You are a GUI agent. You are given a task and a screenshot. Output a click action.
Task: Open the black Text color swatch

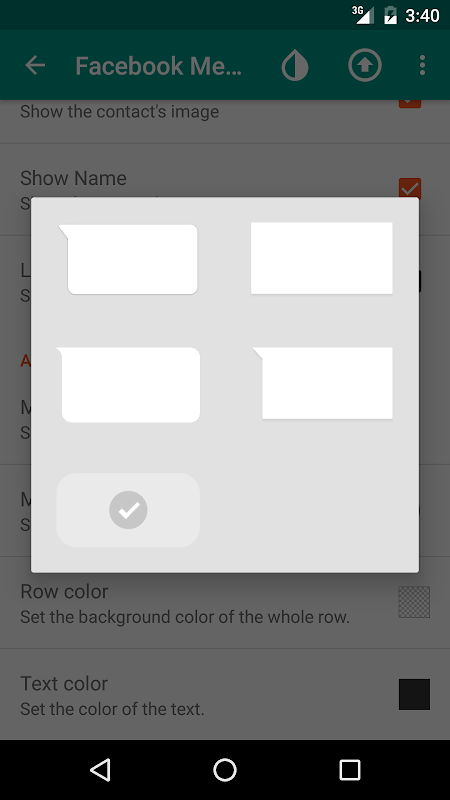coord(414,694)
